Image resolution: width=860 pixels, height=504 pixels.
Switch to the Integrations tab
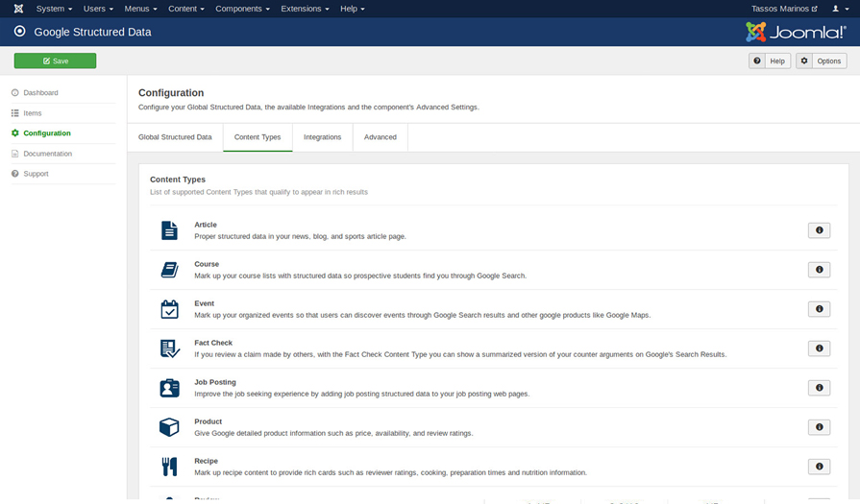(x=323, y=137)
